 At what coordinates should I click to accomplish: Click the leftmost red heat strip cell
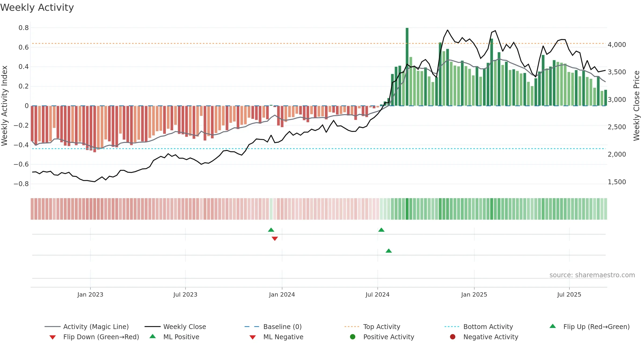point(32,209)
